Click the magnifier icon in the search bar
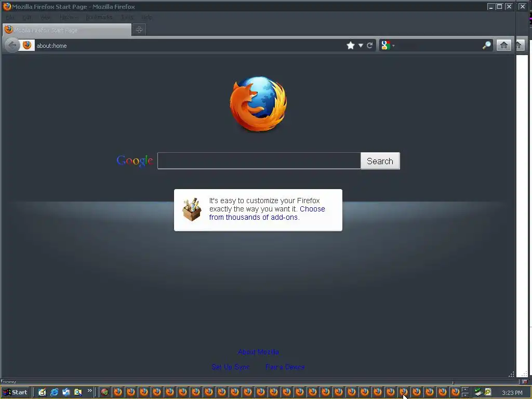532x399 pixels. click(486, 46)
